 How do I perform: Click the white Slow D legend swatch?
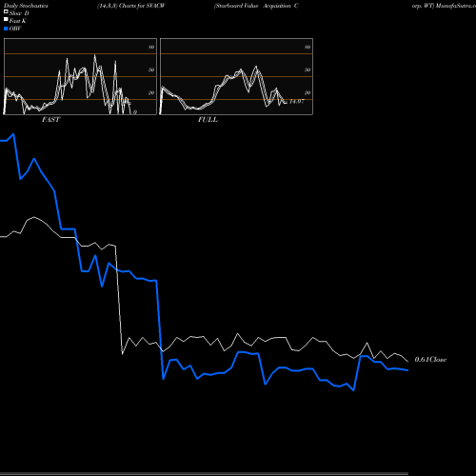pos(6,11)
